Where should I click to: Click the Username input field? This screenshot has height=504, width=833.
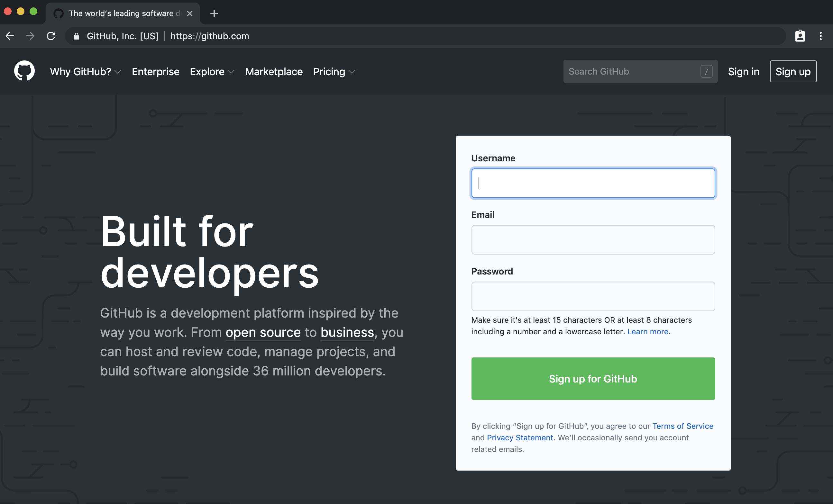point(593,183)
